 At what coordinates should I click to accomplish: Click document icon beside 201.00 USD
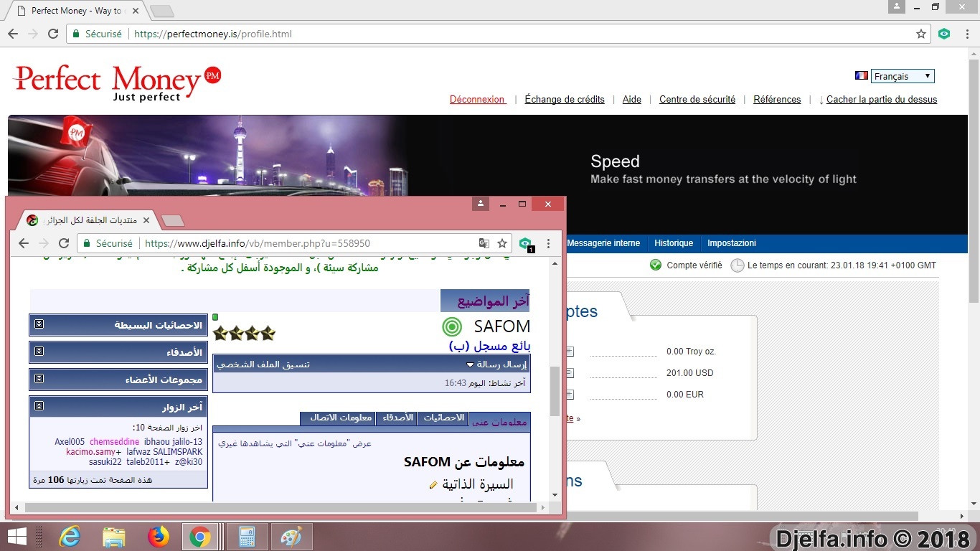[x=570, y=373]
